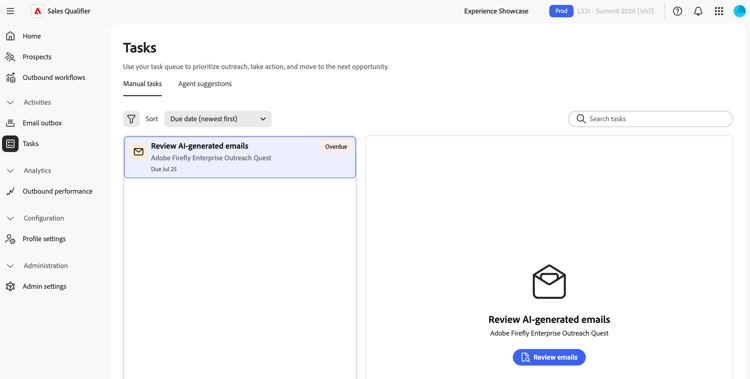Open Outbound performance page

(57, 191)
